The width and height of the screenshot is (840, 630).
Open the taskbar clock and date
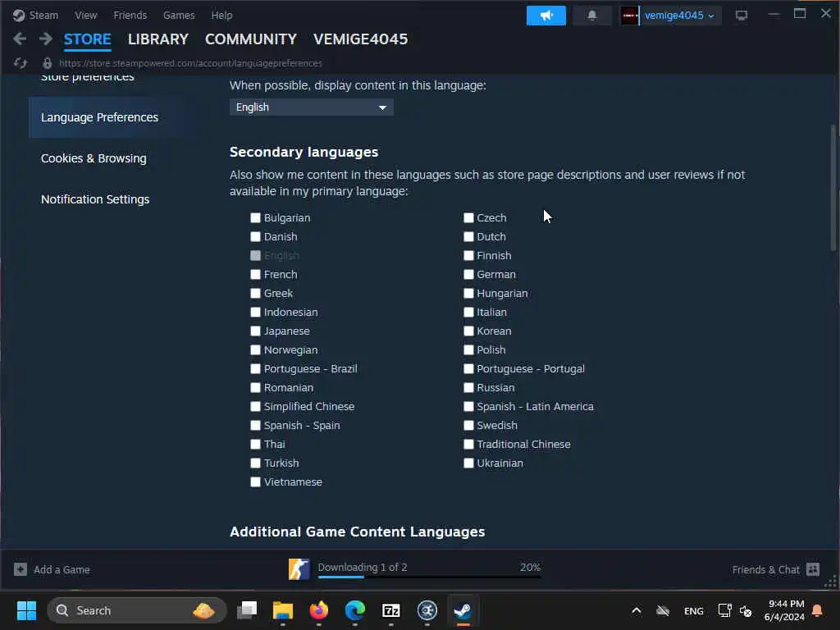coord(785,610)
